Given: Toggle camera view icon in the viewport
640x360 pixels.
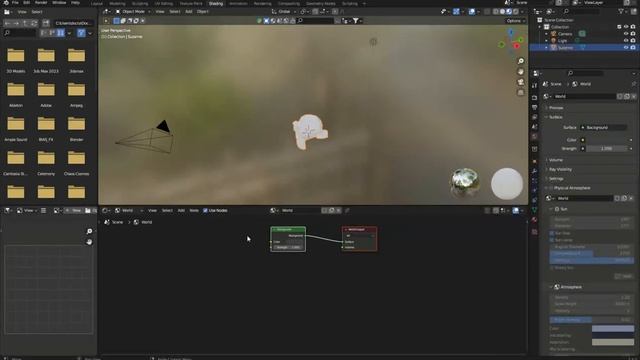Looking at the screenshot, I should click(x=520, y=82).
